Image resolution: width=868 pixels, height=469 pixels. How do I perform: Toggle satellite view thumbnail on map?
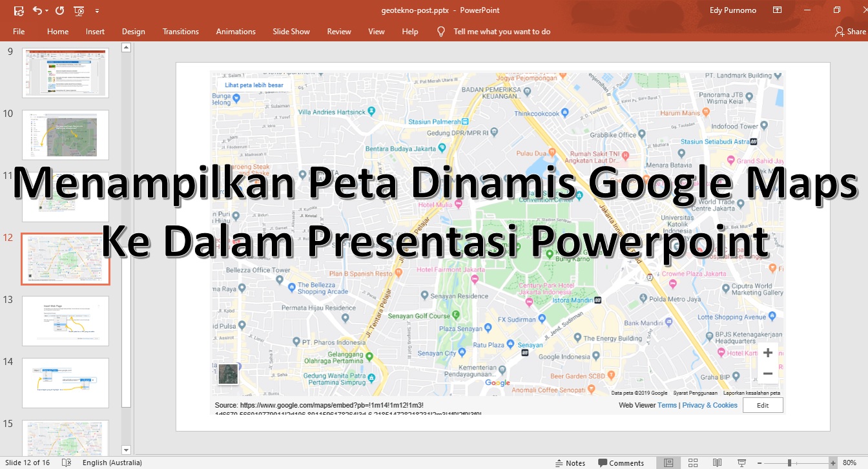(228, 373)
